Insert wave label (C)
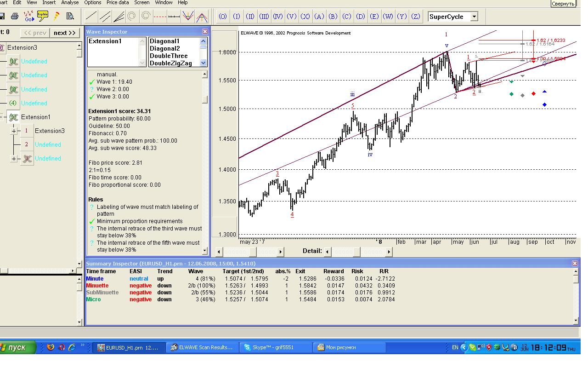 [347, 17]
